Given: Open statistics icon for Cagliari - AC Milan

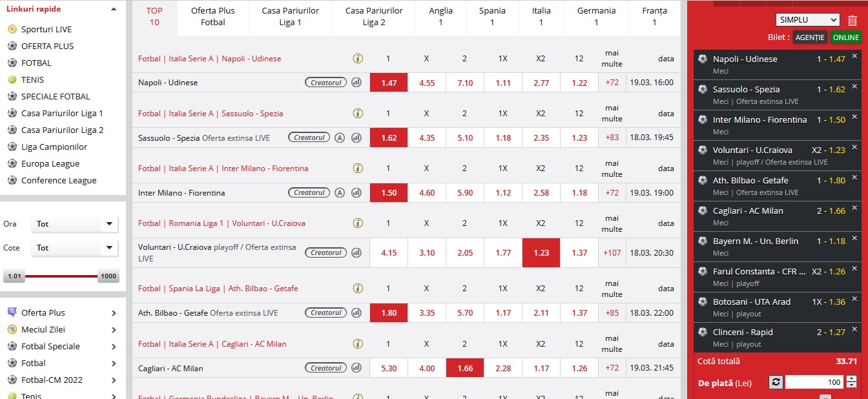Looking at the screenshot, I should click(x=356, y=368).
